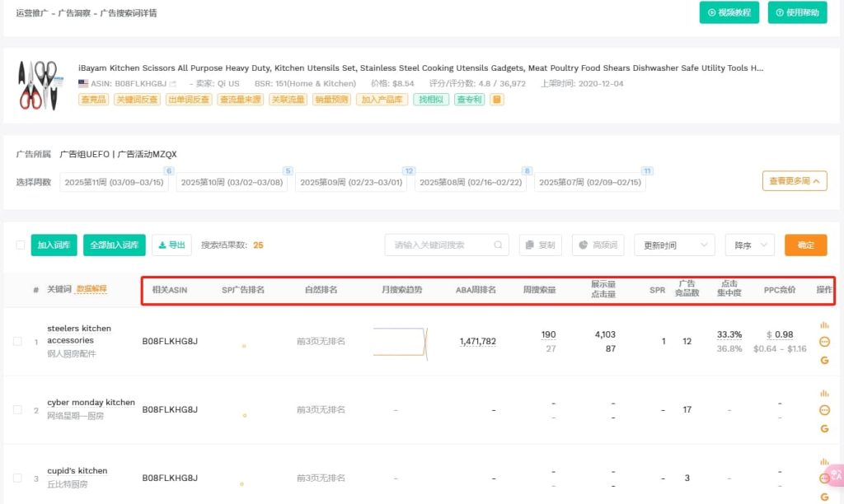Select the cyber monday kitchen row checkbox
This screenshot has width=844, height=504.
18,409
